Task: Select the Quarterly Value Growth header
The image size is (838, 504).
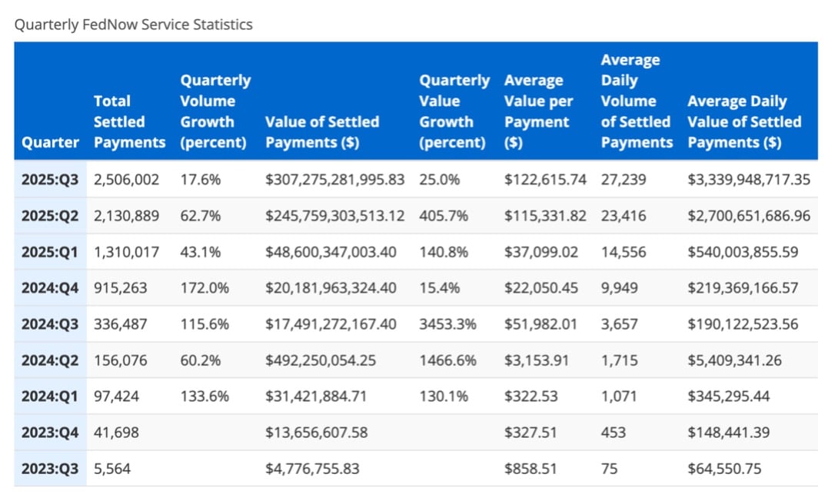Action: [454, 111]
